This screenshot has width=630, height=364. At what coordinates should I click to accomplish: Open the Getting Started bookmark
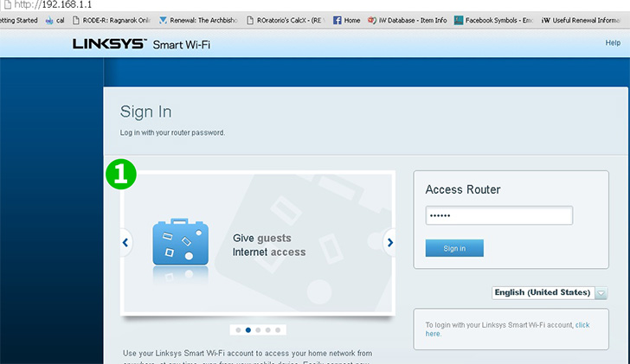point(19,20)
